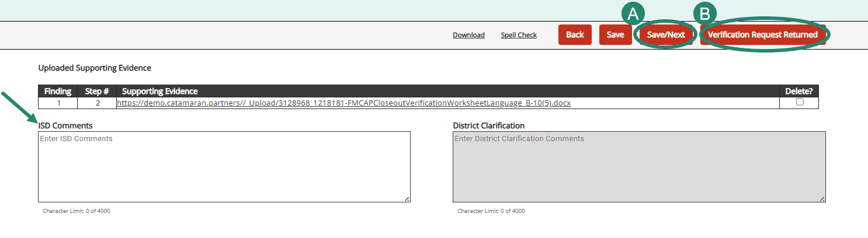Click the ISD Comments resize handle
Image resolution: width=868 pixels, height=238 pixels.
click(407, 199)
